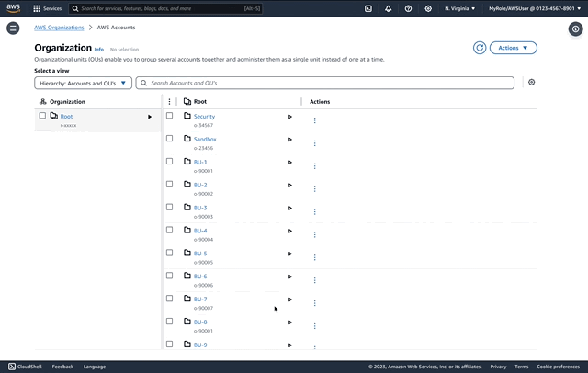Click the AWS Organizations breadcrumb
The height and width of the screenshot is (373, 588).
coord(59,28)
